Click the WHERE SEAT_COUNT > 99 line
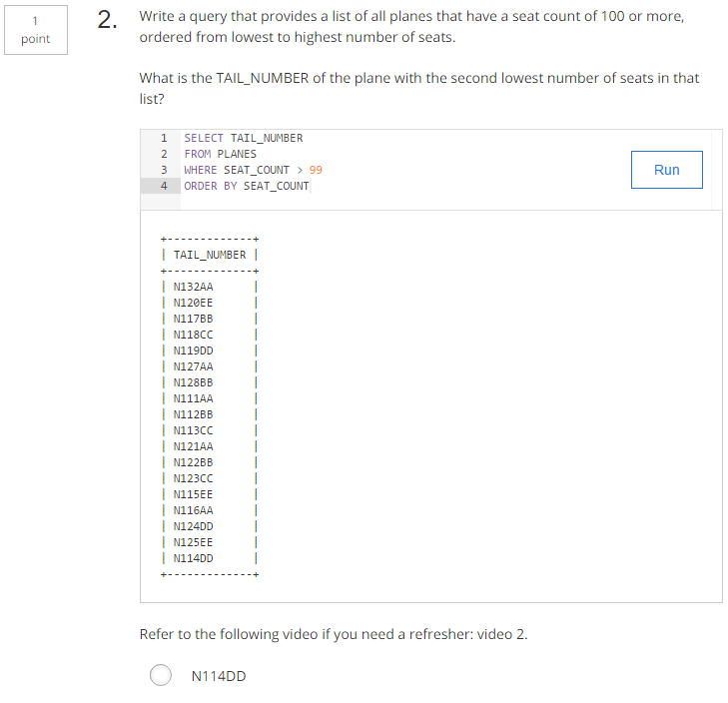 pyautogui.click(x=253, y=170)
